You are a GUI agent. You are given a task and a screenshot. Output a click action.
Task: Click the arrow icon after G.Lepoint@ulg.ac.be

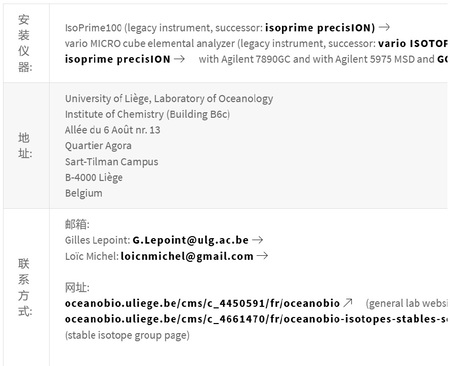pyautogui.click(x=257, y=240)
